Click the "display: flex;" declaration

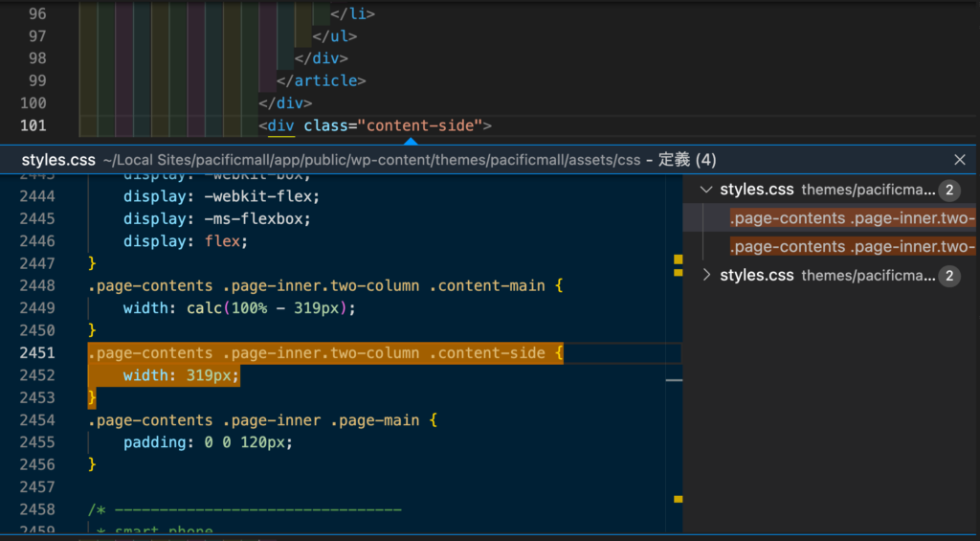click(186, 241)
